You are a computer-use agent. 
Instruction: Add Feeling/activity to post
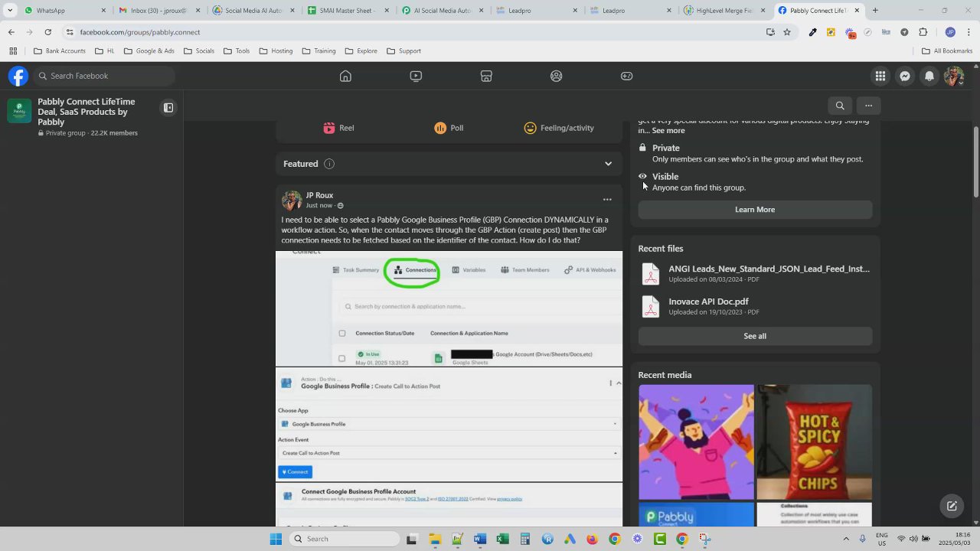tap(559, 128)
